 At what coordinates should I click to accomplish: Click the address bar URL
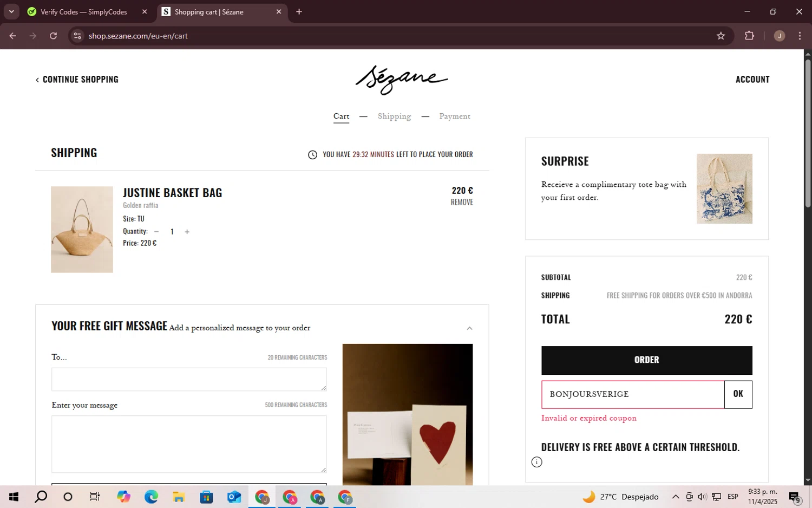pyautogui.click(x=138, y=36)
